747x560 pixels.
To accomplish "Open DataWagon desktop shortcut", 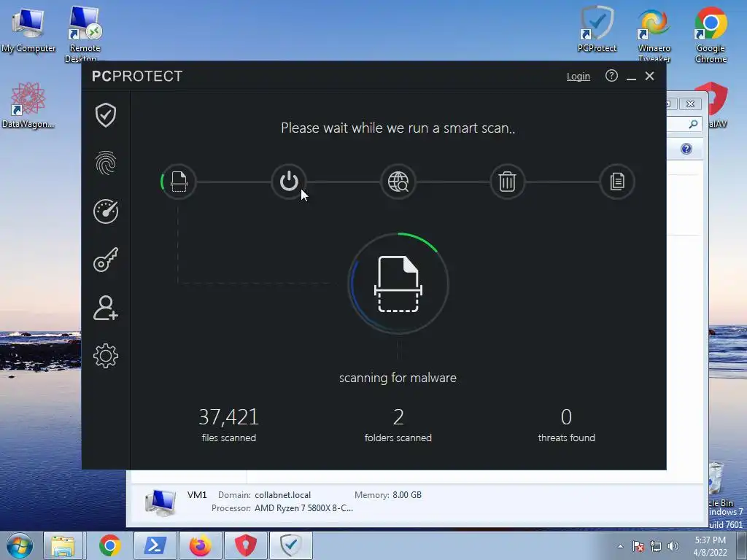I will 28,105.
